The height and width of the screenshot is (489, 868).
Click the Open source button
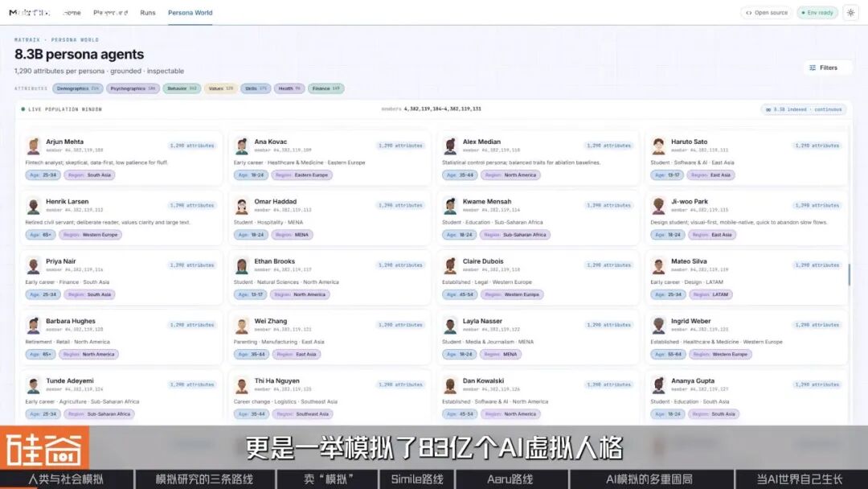coord(766,13)
